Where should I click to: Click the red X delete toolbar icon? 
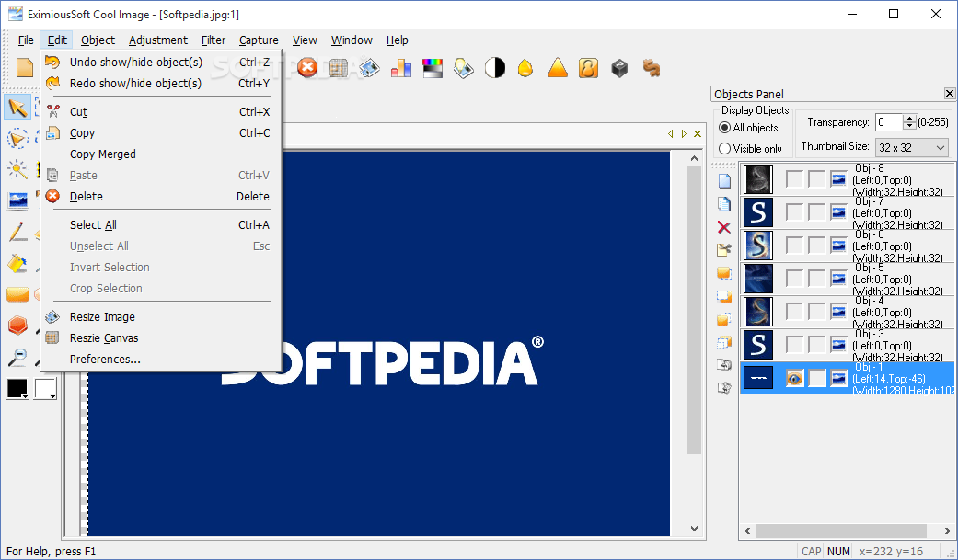point(307,68)
